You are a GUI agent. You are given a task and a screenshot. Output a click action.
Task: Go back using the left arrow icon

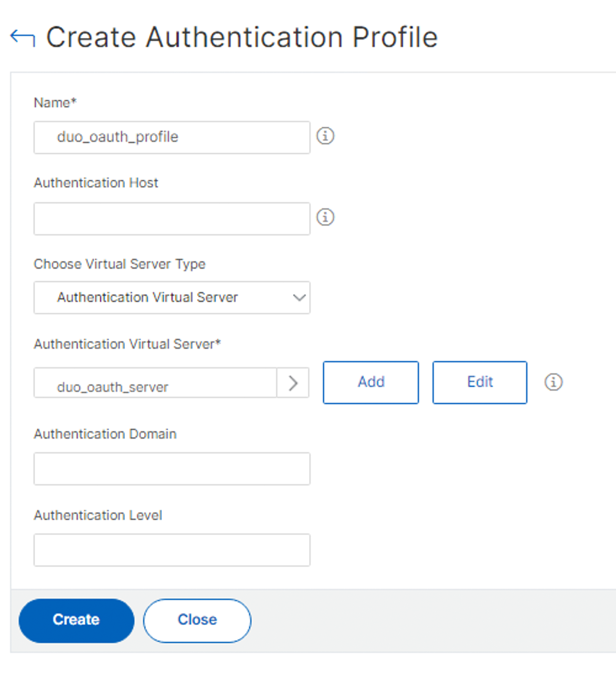tap(23, 38)
